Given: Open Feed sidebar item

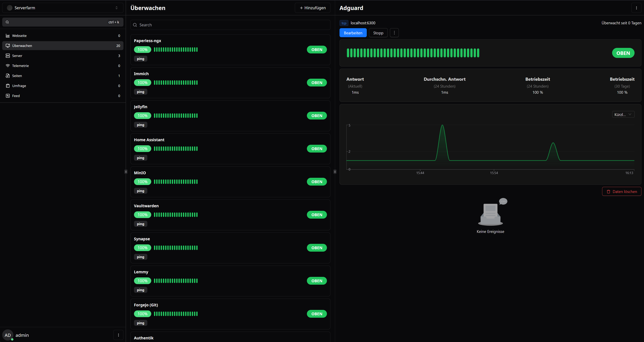Looking at the screenshot, I should (63, 96).
